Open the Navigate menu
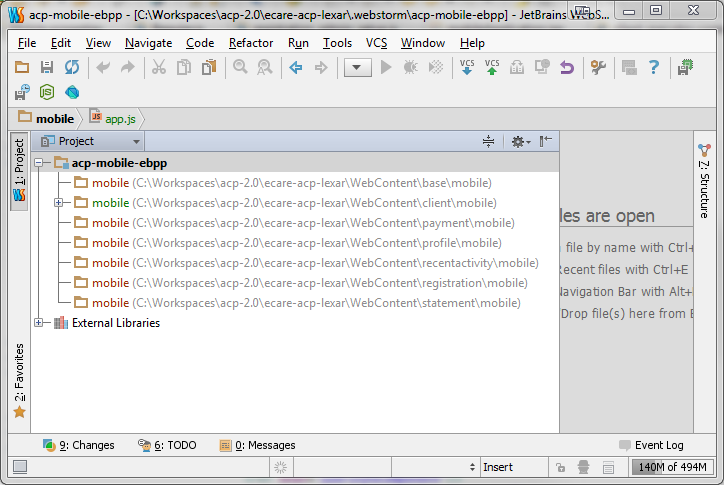The width and height of the screenshot is (724, 485). pos(148,43)
